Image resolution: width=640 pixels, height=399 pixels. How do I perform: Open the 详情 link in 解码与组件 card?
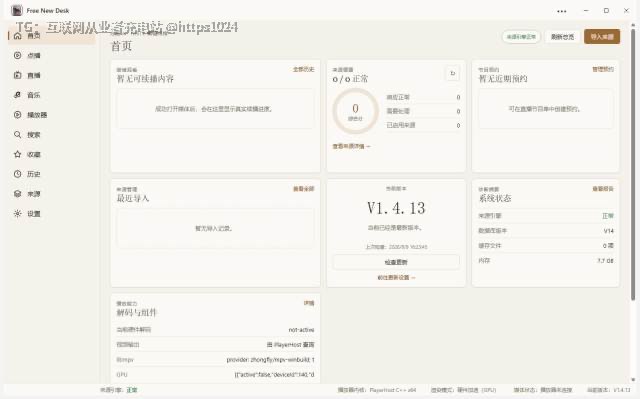309,303
